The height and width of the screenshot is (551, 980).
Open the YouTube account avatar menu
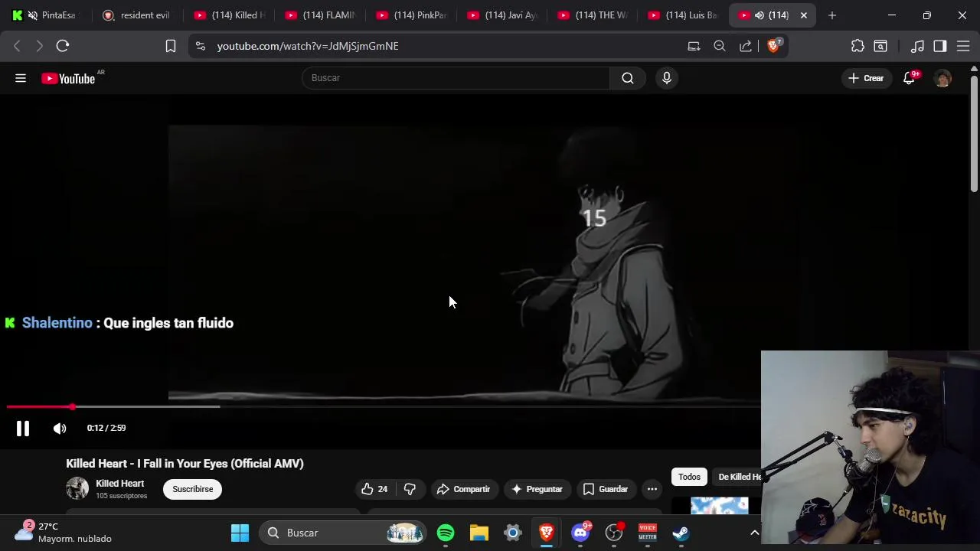point(943,78)
